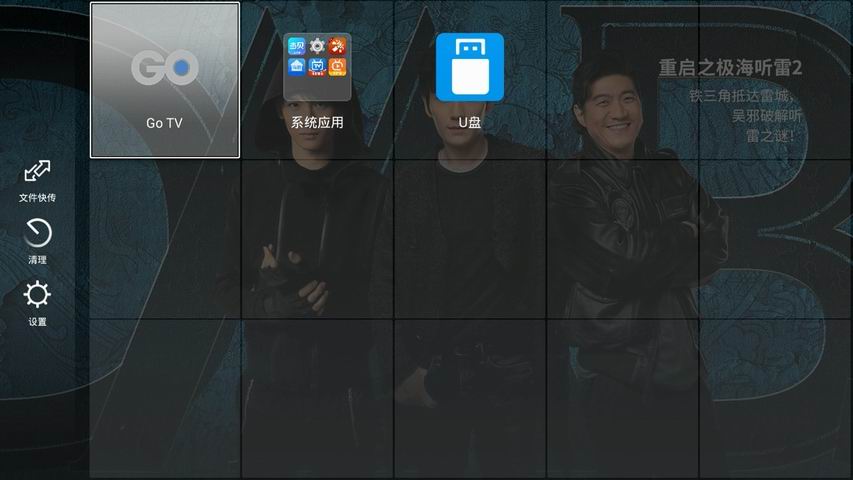Click the 文件快传 sidebar label
Viewport: 853px width, 480px height.
37,198
